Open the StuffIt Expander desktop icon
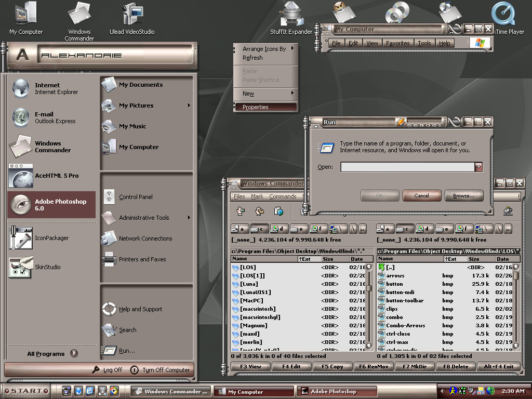532x399 pixels. 291,19
